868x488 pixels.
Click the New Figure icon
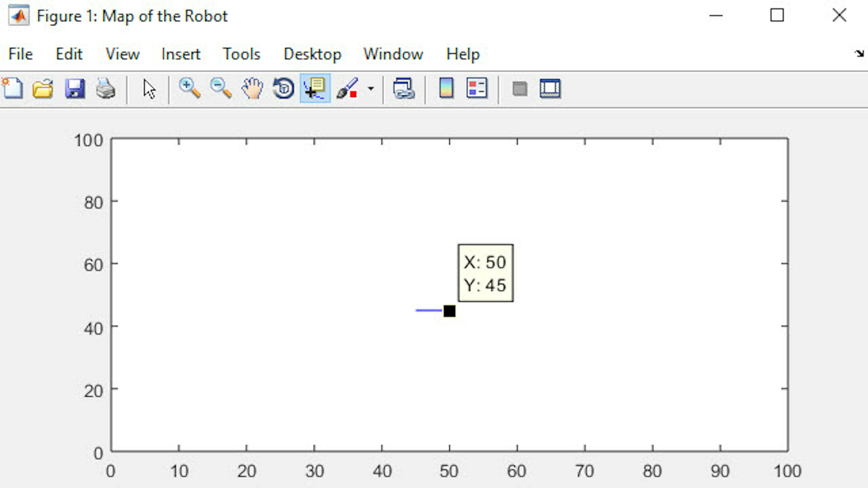pos(12,88)
